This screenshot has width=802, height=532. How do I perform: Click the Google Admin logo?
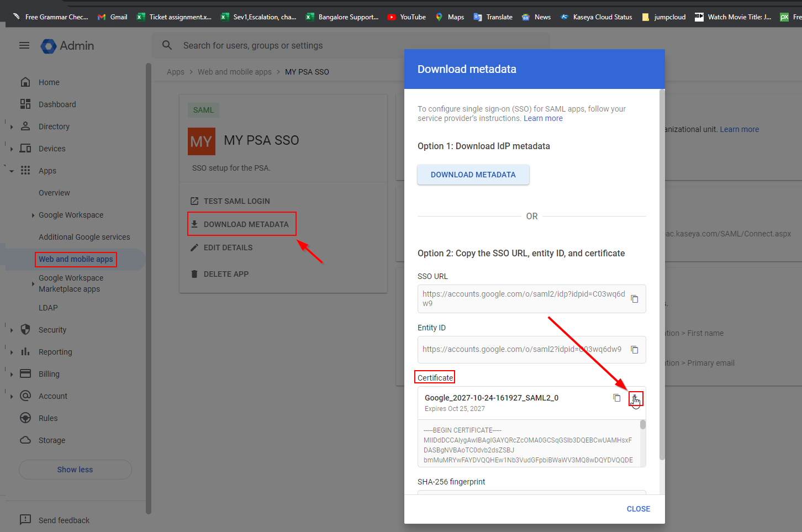(x=67, y=46)
